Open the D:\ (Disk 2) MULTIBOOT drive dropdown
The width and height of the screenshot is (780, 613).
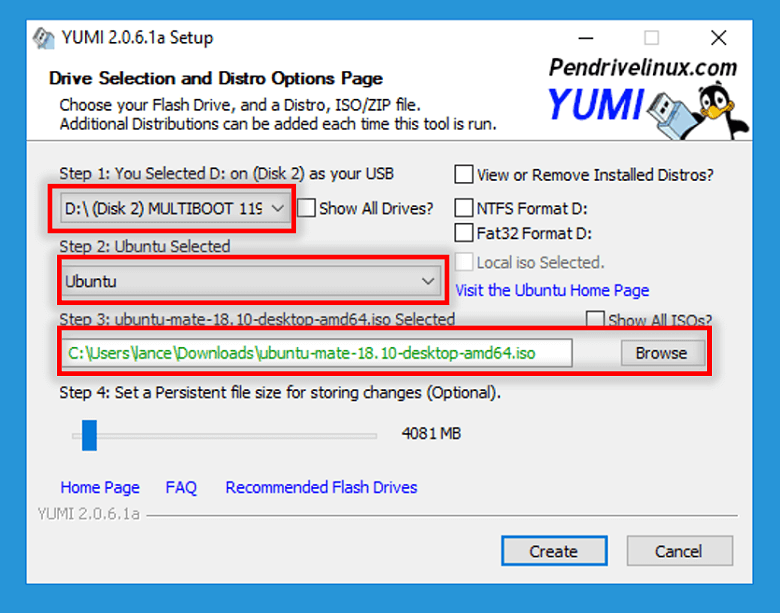(175, 208)
